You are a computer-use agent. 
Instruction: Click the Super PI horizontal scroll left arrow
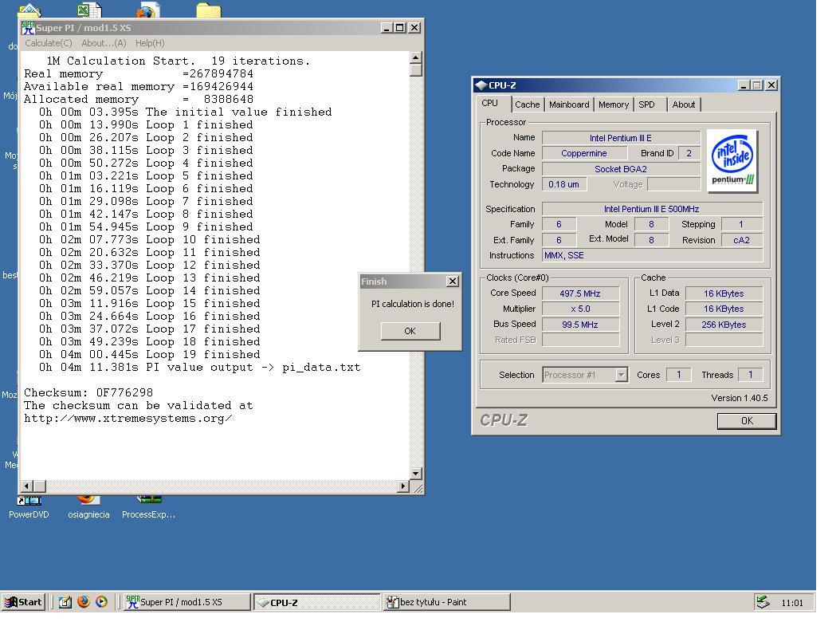pos(27,486)
